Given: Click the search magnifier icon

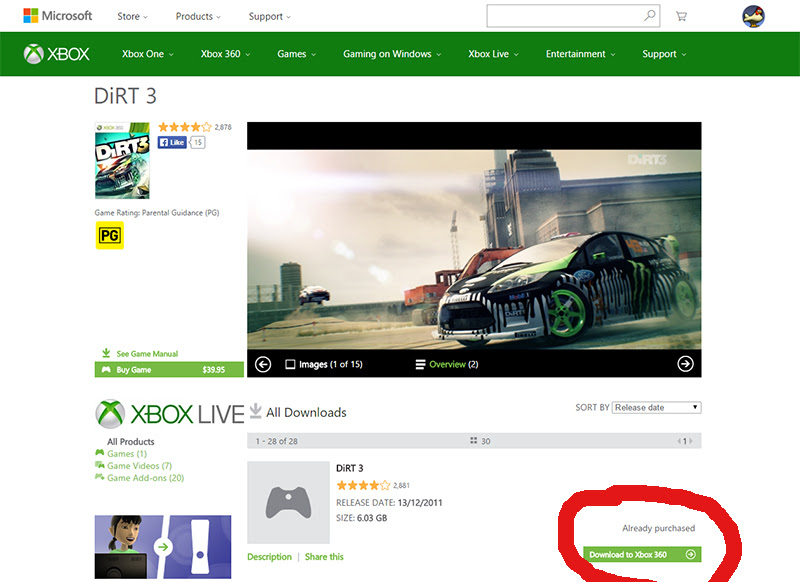Looking at the screenshot, I should [649, 16].
